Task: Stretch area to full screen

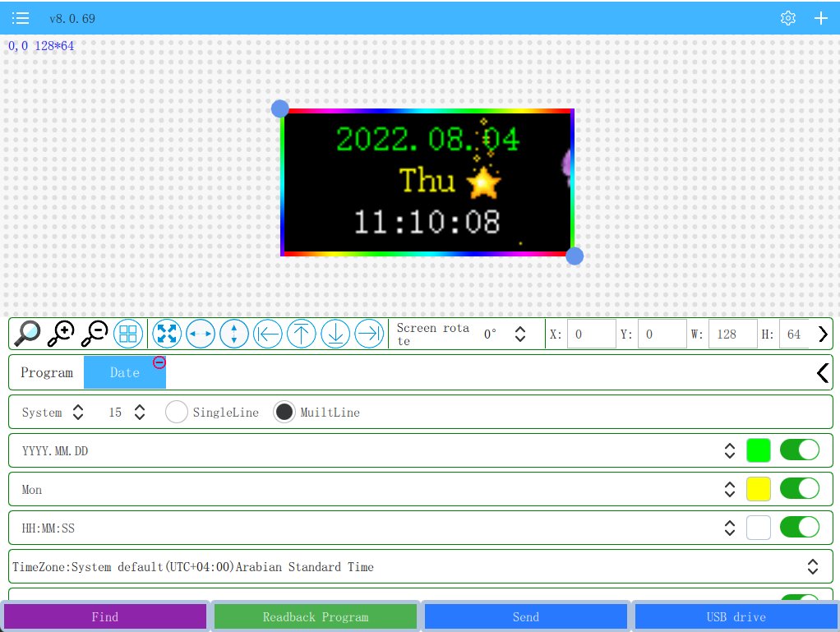Action: [x=167, y=334]
